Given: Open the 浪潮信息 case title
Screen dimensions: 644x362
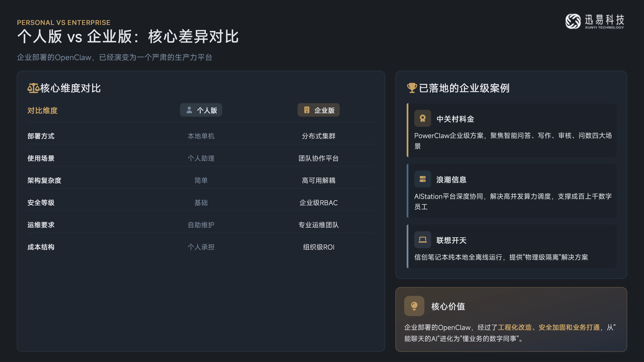Looking at the screenshot, I should click(x=451, y=180).
